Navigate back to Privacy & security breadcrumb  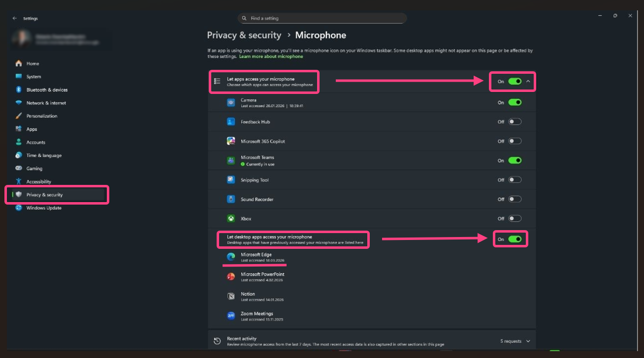pos(244,35)
